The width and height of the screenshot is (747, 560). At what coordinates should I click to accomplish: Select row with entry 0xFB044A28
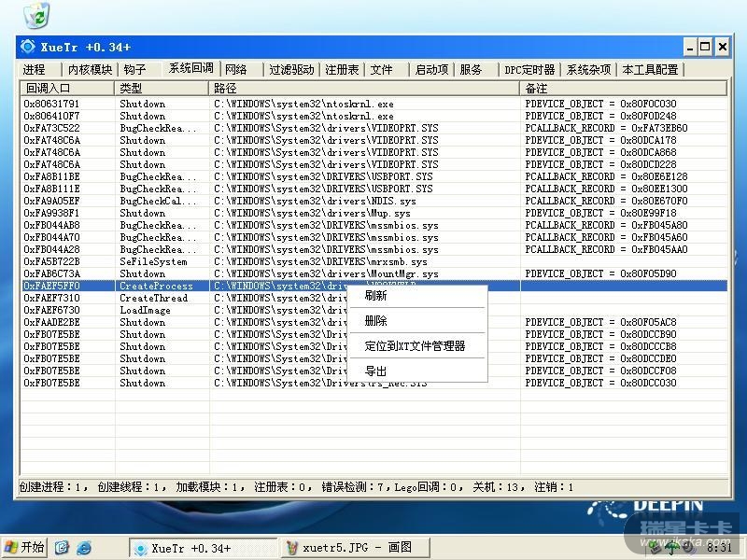pos(374,249)
